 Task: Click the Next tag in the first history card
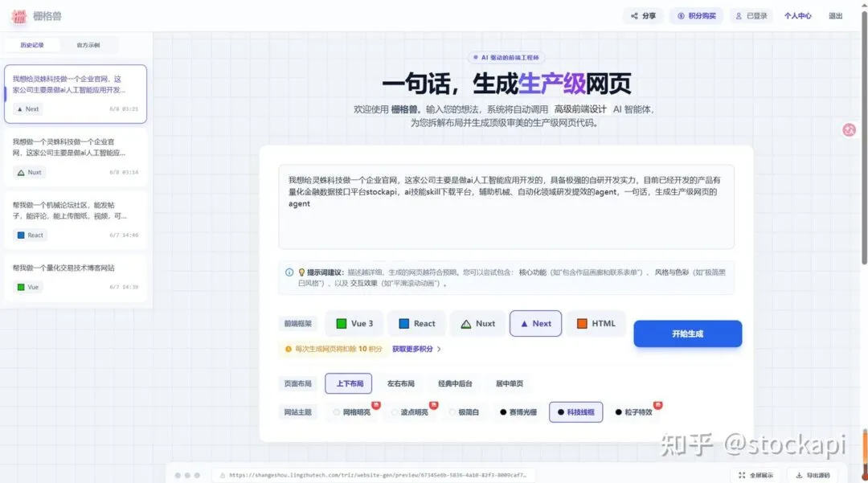click(x=27, y=109)
